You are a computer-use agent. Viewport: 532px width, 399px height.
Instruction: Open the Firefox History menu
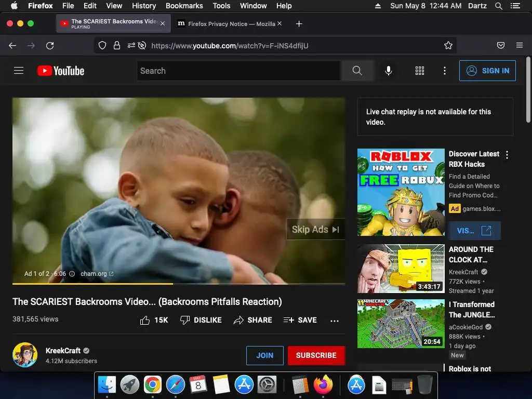pyautogui.click(x=144, y=6)
